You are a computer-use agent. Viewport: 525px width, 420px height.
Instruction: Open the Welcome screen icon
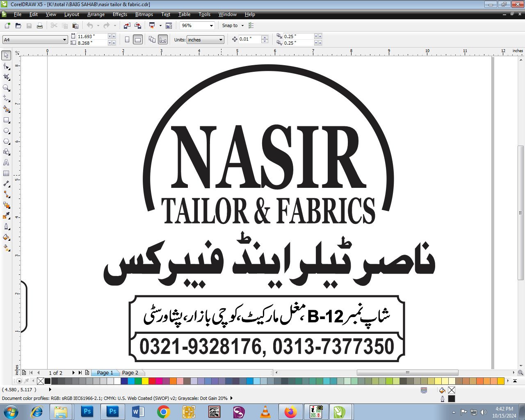click(169, 25)
